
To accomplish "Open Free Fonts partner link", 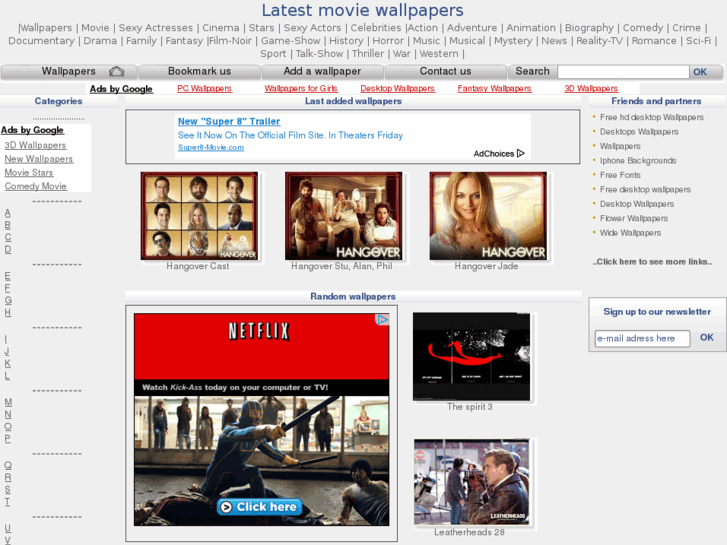I will [x=620, y=175].
